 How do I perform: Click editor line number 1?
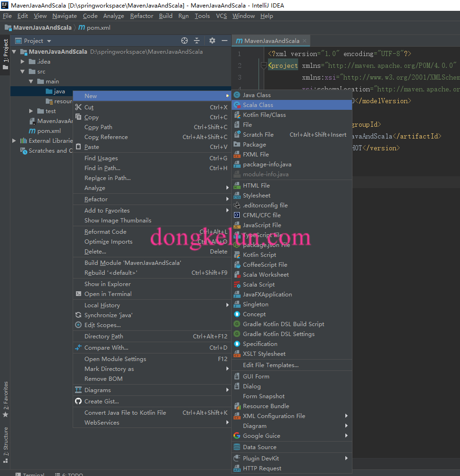239,54
